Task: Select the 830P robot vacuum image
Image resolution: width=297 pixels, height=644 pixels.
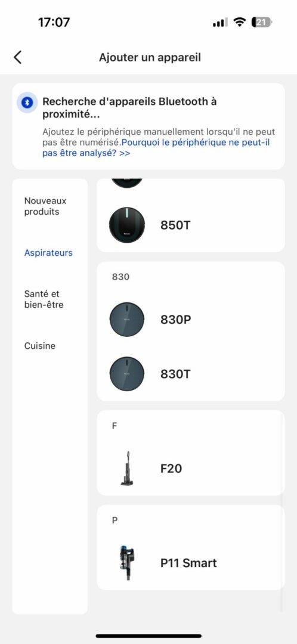Action: tap(127, 320)
